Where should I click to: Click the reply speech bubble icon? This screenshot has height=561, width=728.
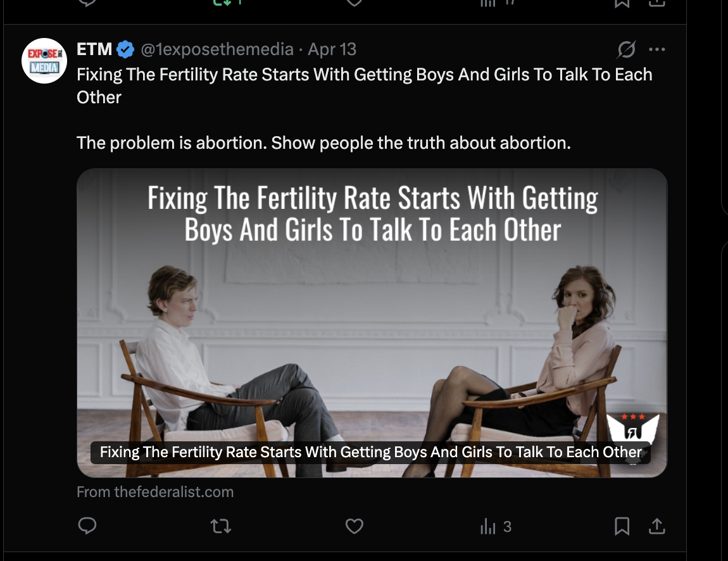tap(87, 526)
